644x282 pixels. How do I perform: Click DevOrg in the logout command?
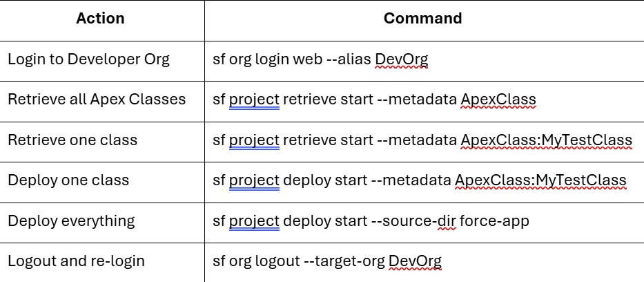click(415, 261)
